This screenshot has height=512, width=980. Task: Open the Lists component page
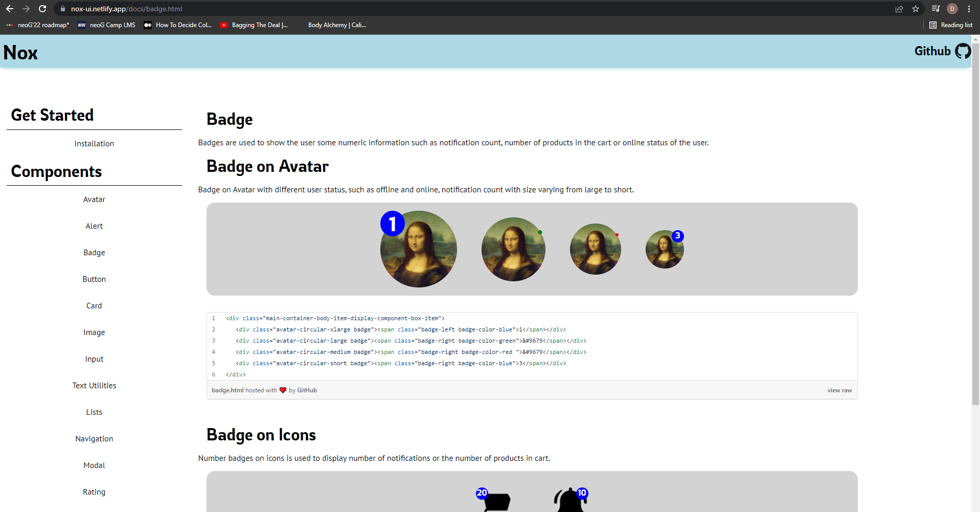(94, 412)
